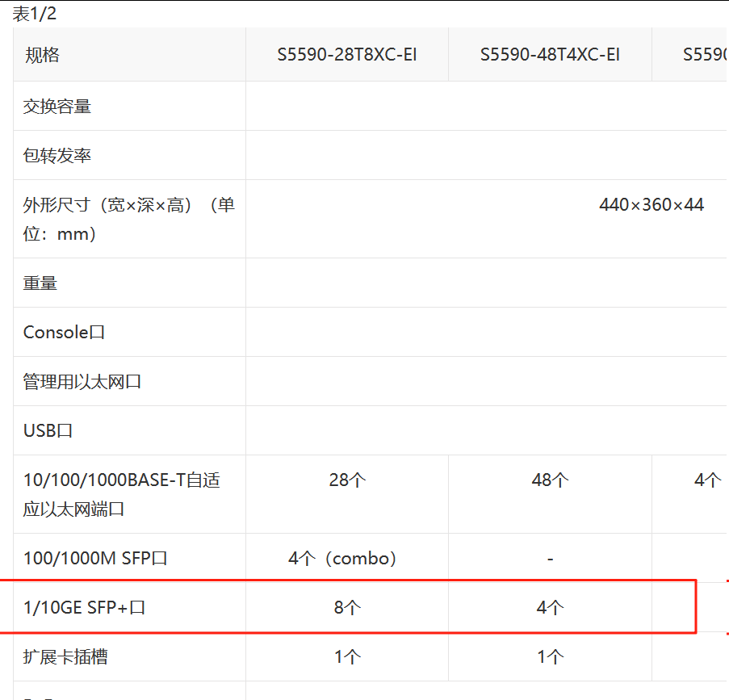
Task: Click the 28个 port count cell
Action: pyautogui.click(x=347, y=480)
